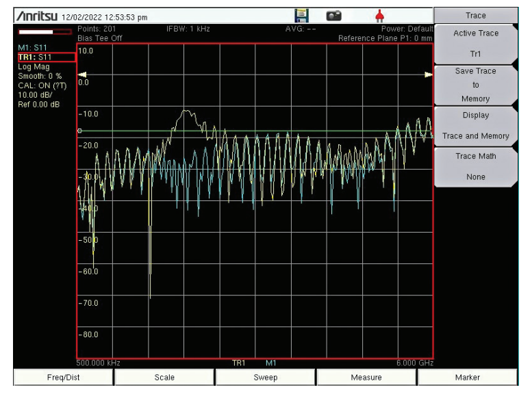Click the right reference level arrow marker
532x394 pixels.
[429, 75]
